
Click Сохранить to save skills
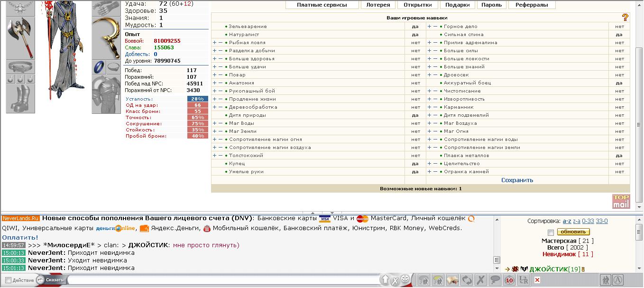coord(517,180)
